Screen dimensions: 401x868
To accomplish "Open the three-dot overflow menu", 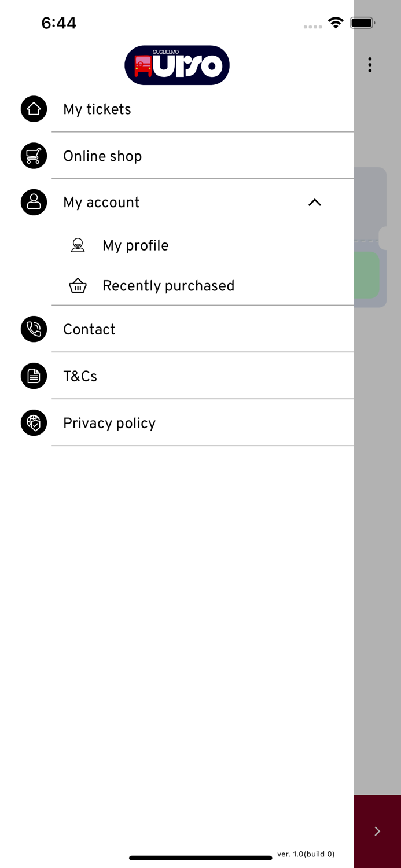I will coord(370,65).
